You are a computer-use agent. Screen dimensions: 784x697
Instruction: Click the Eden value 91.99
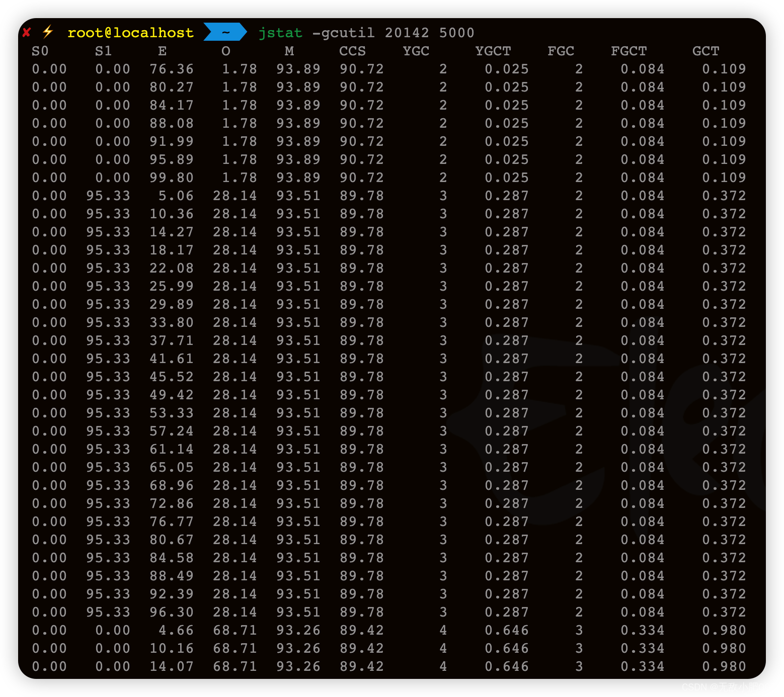[x=172, y=141]
